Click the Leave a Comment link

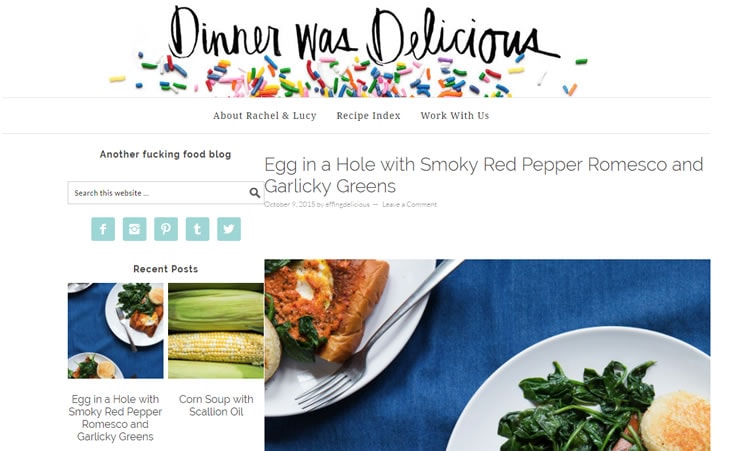point(409,204)
